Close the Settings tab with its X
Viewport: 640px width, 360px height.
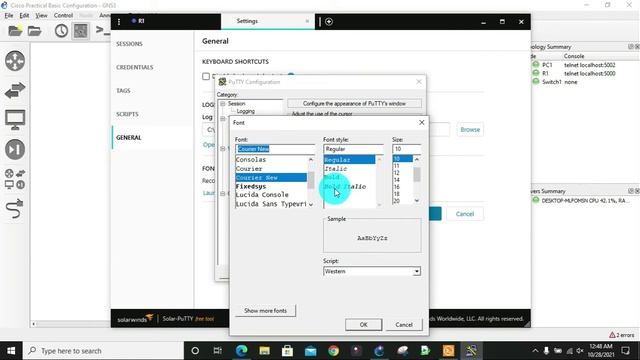[307, 21]
